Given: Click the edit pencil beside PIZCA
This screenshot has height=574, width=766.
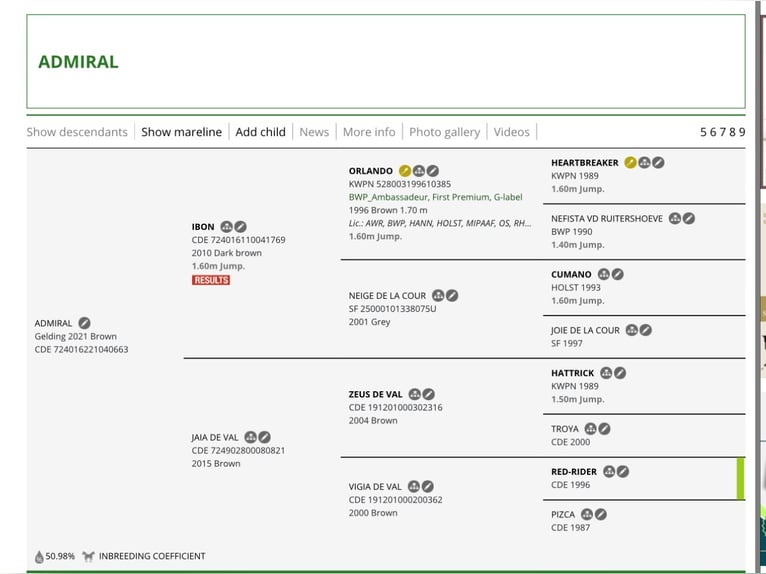Looking at the screenshot, I should point(601,515).
